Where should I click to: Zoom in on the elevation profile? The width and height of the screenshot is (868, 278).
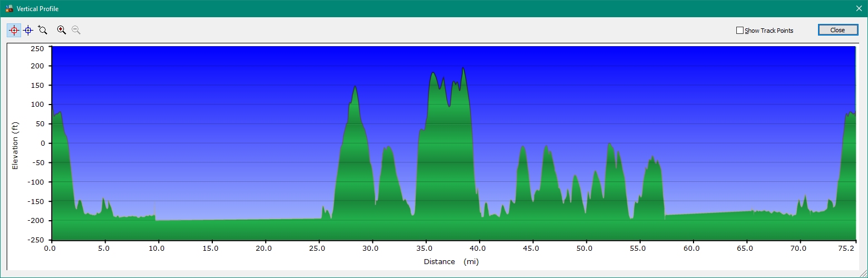pos(62,31)
